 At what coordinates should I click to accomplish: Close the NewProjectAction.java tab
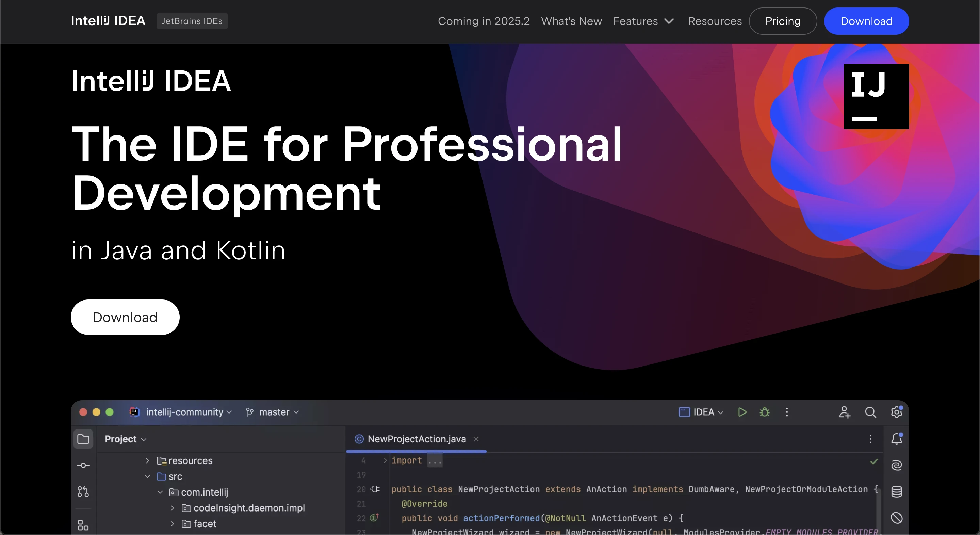(x=476, y=439)
